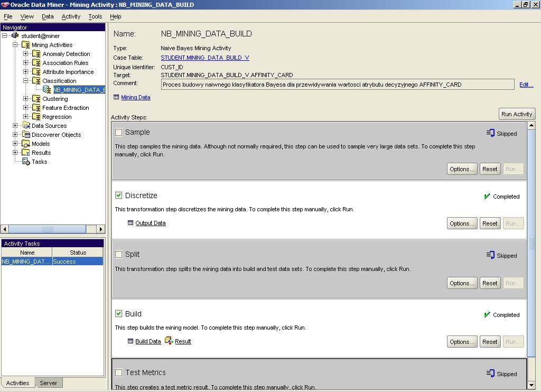Click the Attribute Importance folder icon
Screen dimensions: 541x392
pos(36,71)
